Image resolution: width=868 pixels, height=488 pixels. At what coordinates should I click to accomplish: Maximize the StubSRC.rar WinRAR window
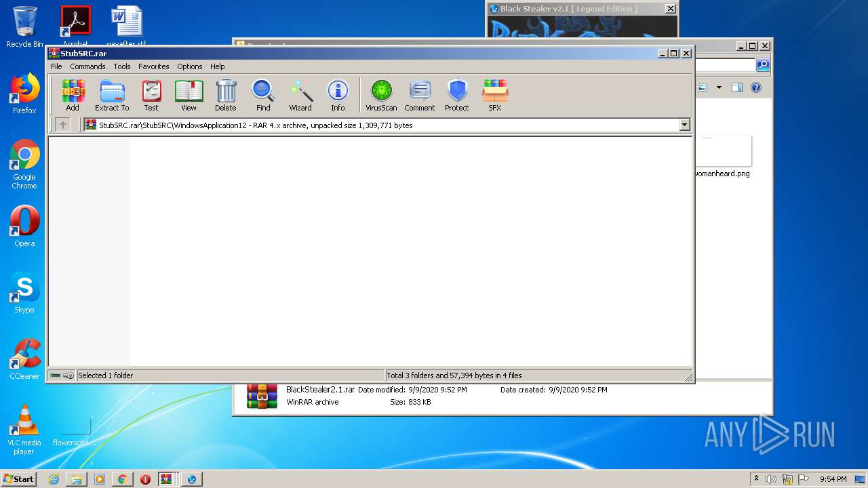click(x=673, y=53)
